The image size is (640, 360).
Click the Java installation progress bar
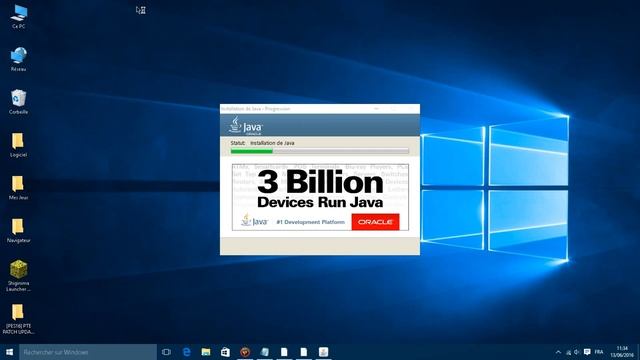click(x=320, y=151)
